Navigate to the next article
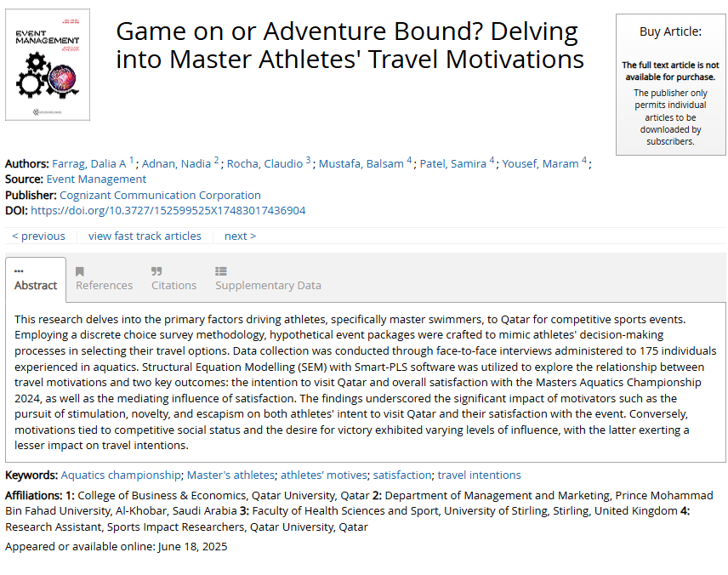The height and width of the screenshot is (575, 728). coord(239,236)
